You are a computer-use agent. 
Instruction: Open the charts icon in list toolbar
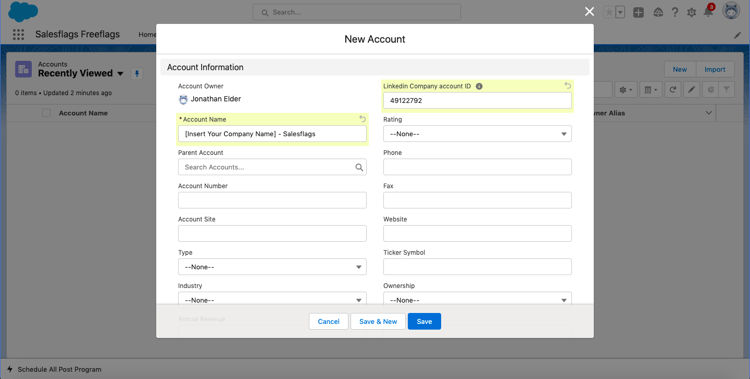[x=710, y=89]
